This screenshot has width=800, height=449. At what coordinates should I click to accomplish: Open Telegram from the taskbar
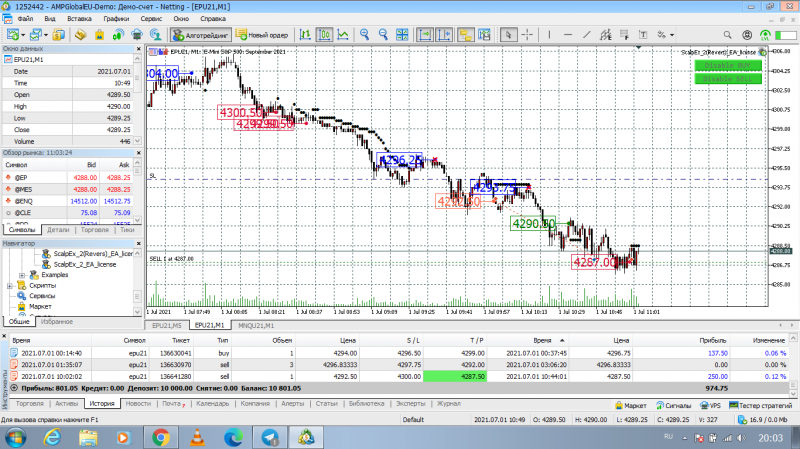(270, 437)
